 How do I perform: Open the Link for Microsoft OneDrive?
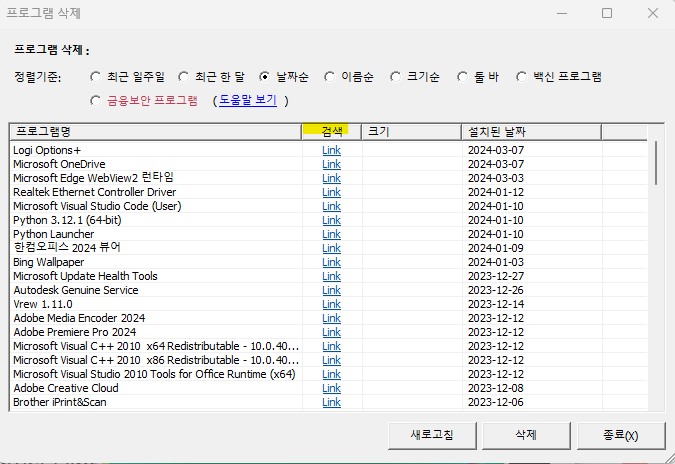coord(331,164)
